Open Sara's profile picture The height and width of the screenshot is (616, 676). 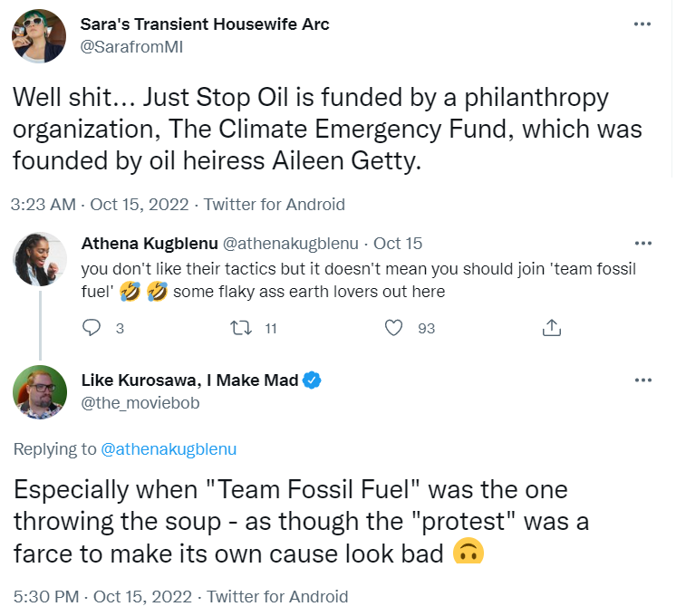(39, 36)
